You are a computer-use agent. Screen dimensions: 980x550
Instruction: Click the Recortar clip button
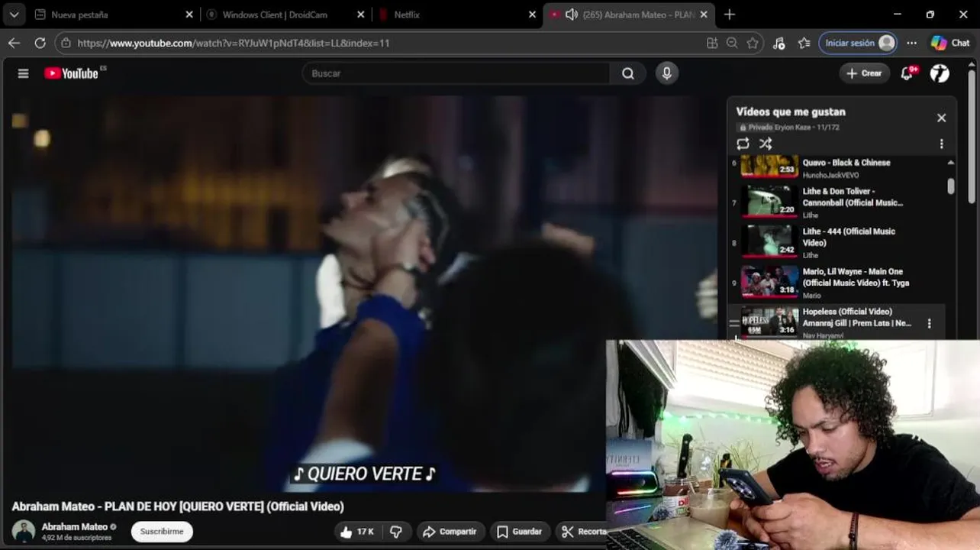pyautogui.click(x=582, y=532)
